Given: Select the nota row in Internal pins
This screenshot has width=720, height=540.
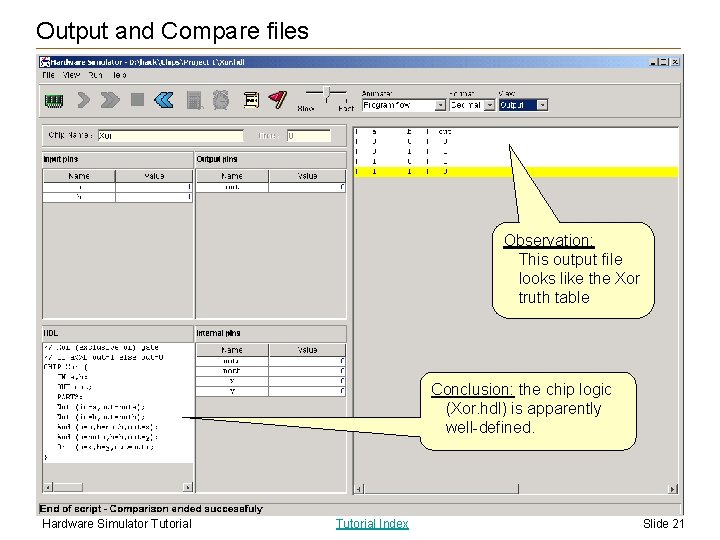Looking at the screenshot, I should tap(271, 361).
